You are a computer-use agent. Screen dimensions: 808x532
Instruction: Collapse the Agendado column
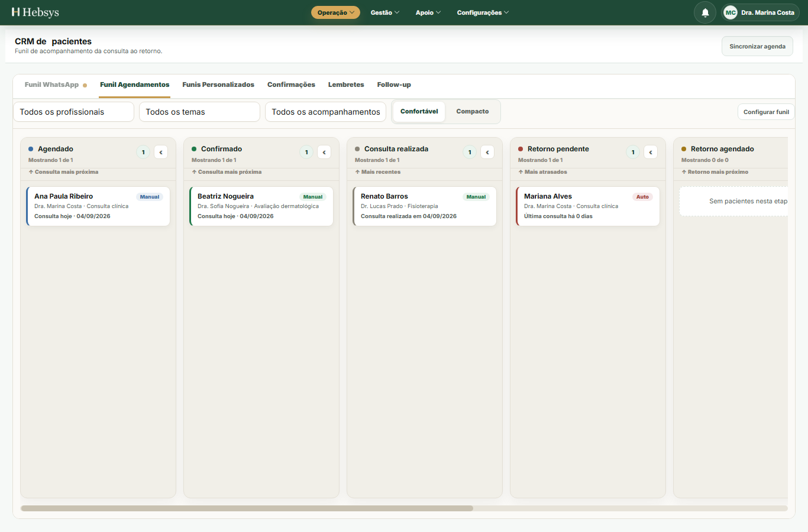[161, 152]
